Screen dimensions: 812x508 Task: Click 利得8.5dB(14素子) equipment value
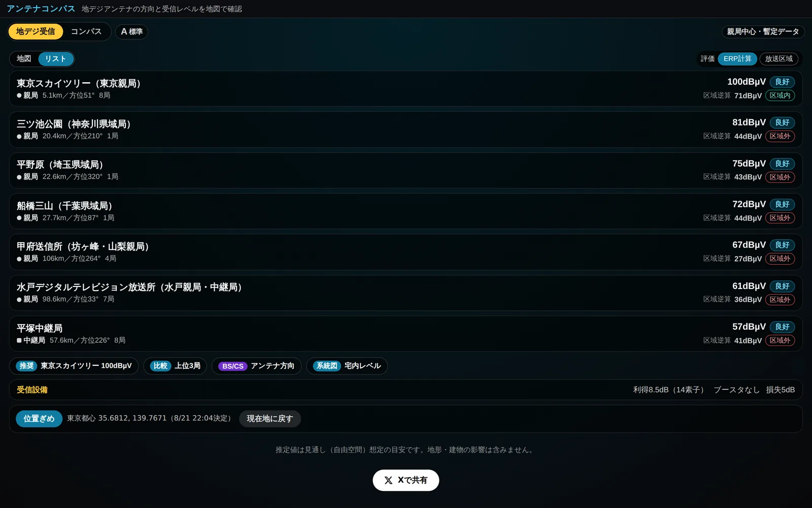point(670,390)
